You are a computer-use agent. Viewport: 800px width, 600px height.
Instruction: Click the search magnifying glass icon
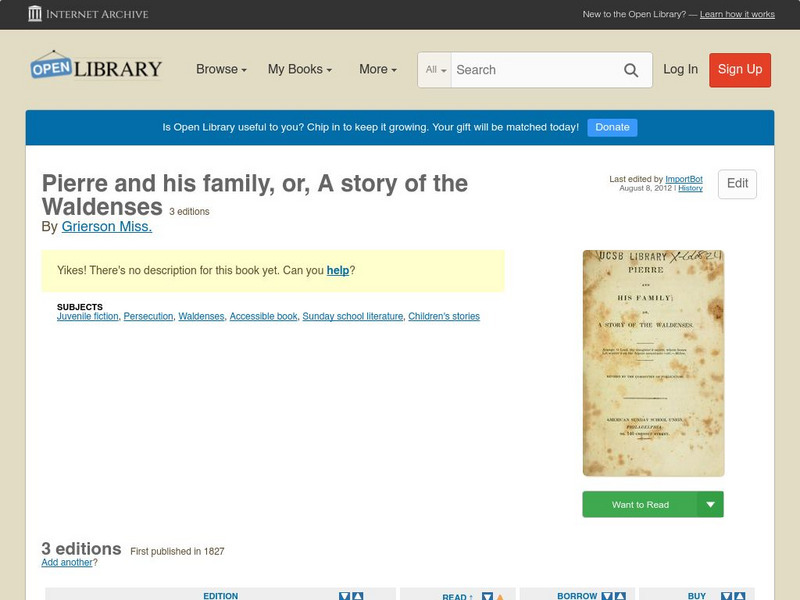pos(631,70)
